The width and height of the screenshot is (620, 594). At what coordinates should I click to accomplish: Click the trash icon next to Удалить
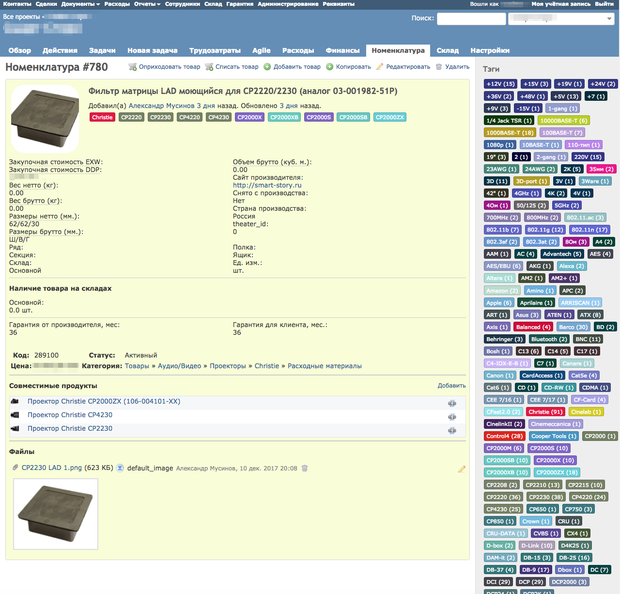[x=439, y=67]
